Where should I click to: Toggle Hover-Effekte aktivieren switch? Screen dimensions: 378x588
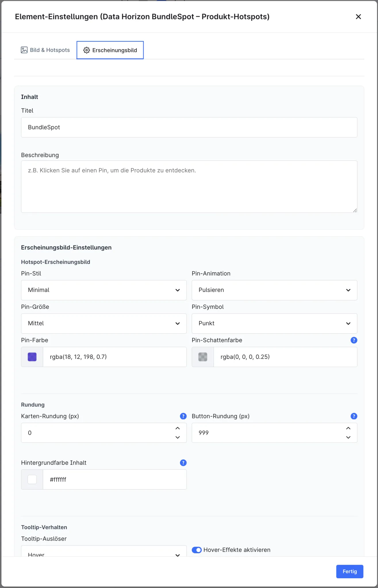point(197,550)
